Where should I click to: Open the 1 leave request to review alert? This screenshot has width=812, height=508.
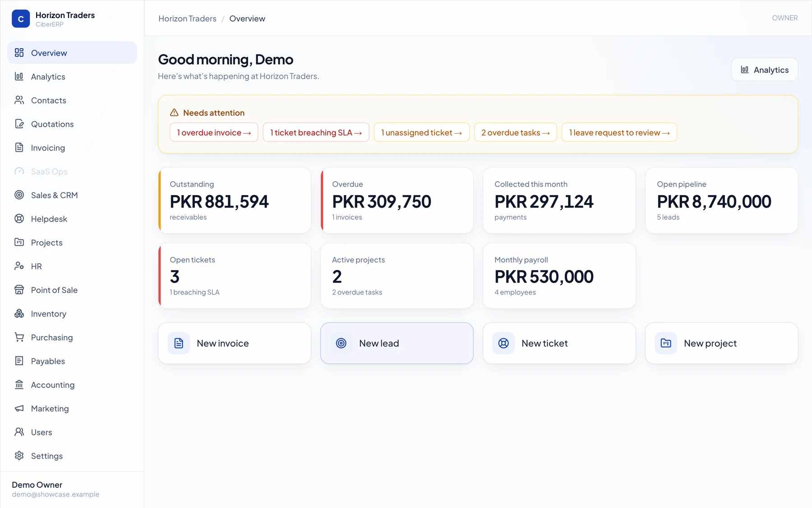[x=619, y=132]
